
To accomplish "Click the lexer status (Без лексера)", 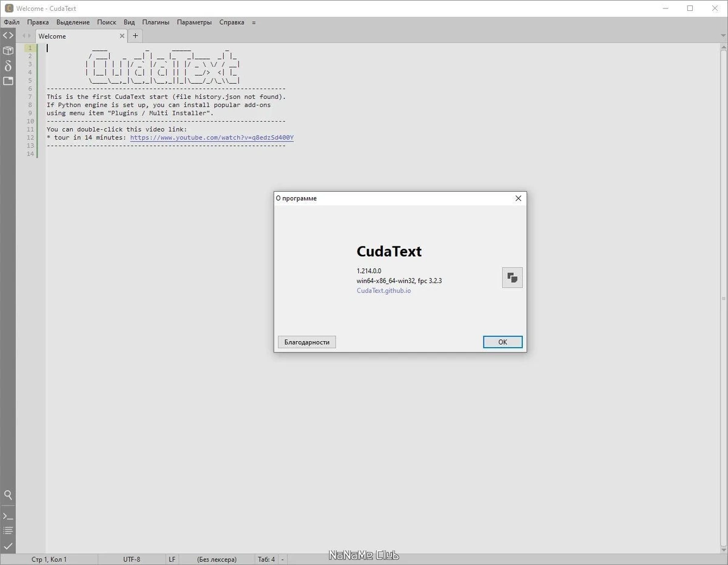I will (217, 559).
